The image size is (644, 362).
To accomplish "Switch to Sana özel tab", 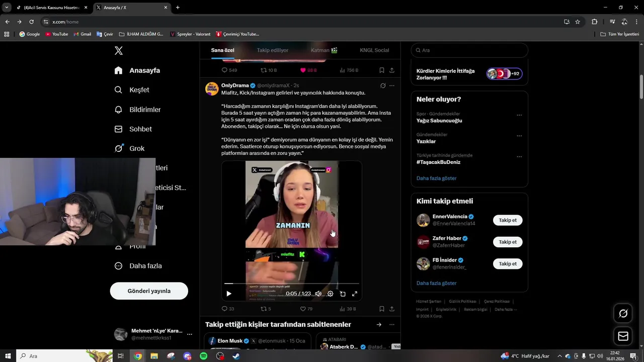I will tap(222, 50).
